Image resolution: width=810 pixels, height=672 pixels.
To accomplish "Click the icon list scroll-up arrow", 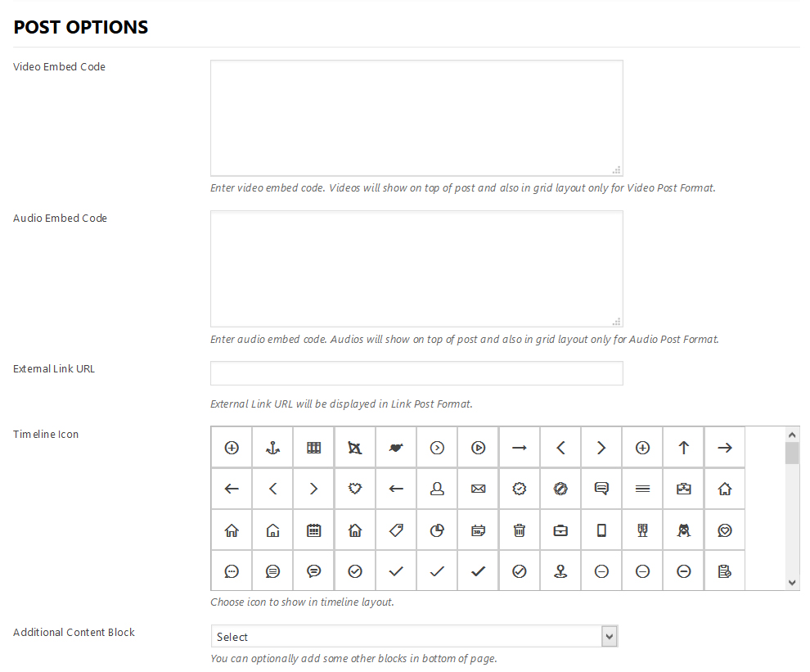I will point(792,434).
